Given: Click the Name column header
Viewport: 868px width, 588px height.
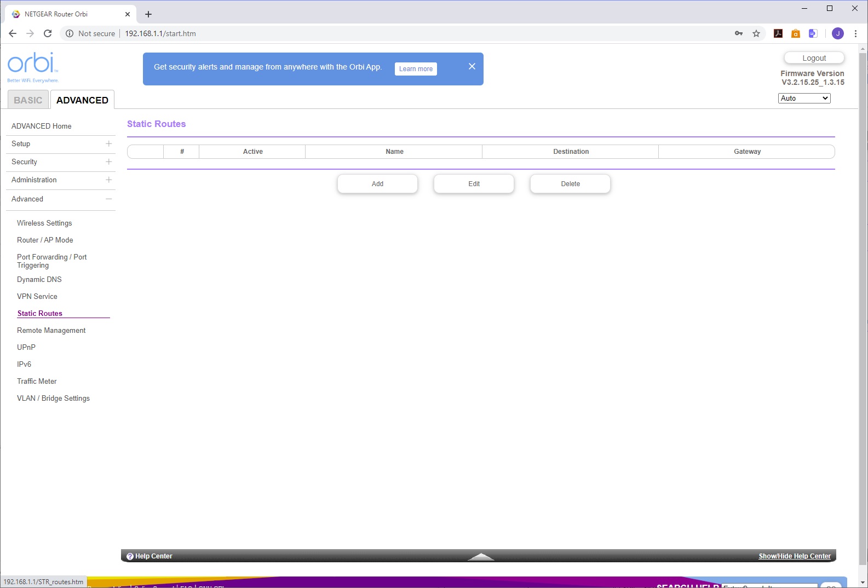Looking at the screenshot, I should point(394,152).
